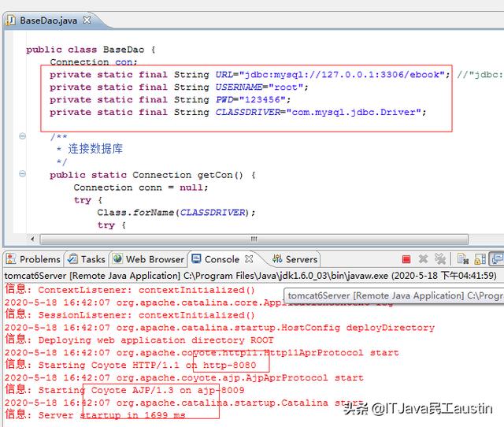The image size is (504, 427).
Task: Click the PWD="123456" line
Action: point(170,100)
